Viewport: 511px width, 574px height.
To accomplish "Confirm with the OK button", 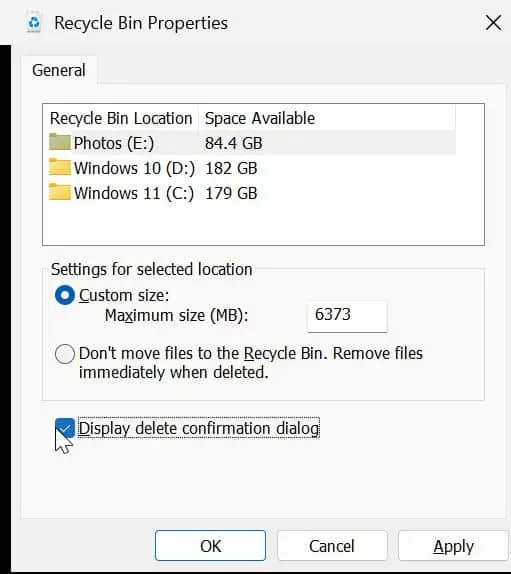I will [x=210, y=545].
